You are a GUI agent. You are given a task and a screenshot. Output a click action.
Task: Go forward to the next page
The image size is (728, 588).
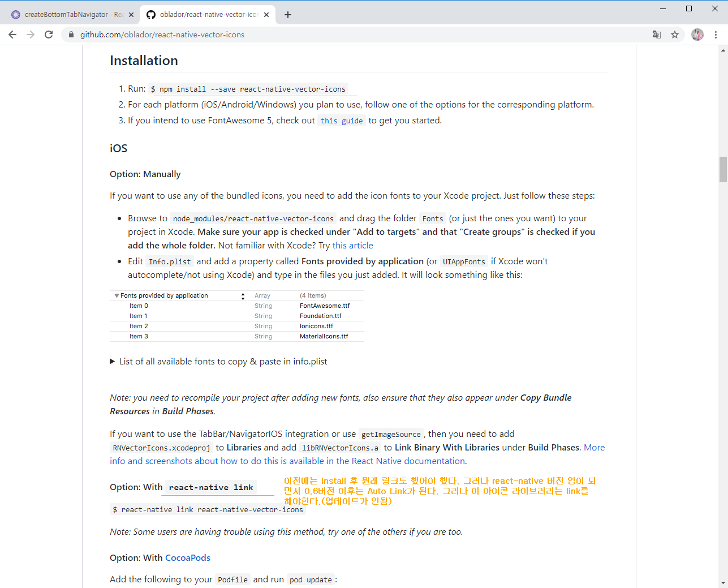[31, 35]
